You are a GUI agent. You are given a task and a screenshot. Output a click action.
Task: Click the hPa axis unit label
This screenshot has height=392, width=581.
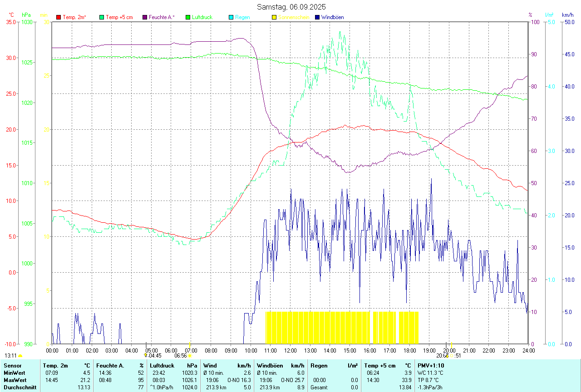click(x=26, y=15)
